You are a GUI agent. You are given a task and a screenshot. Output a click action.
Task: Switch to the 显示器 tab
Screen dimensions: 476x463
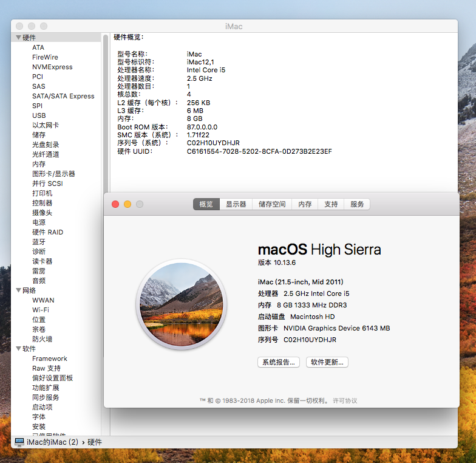click(x=236, y=204)
